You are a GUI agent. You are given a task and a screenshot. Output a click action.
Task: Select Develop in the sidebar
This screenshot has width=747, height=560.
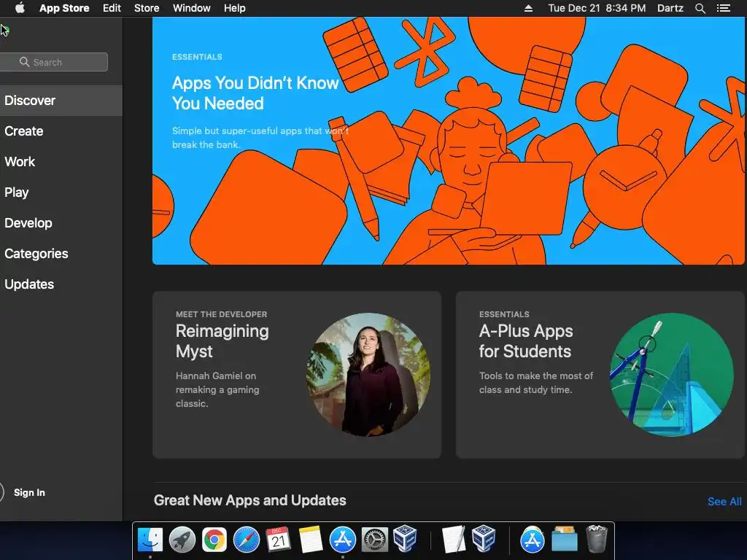click(61, 223)
